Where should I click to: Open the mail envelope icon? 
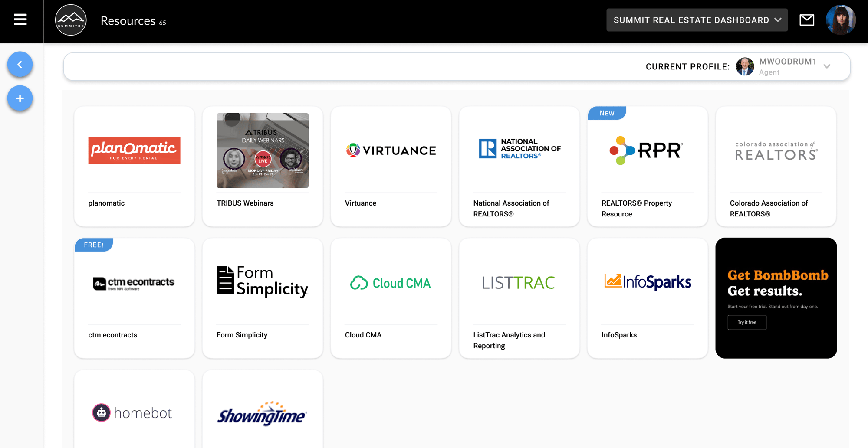(x=807, y=20)
